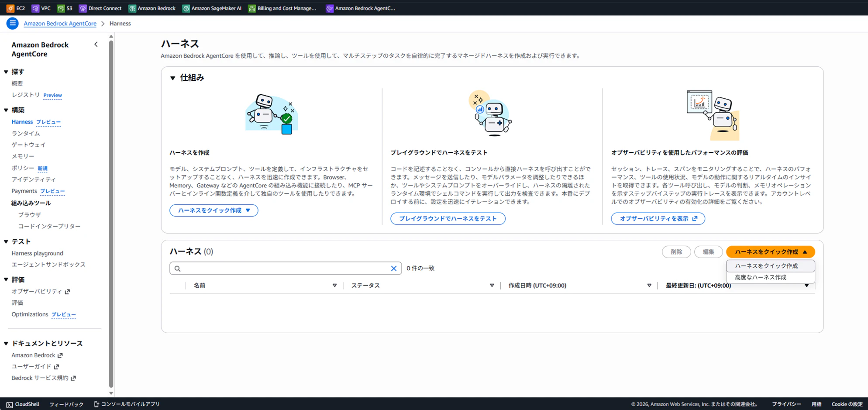The image size is (868, 410).
Task: Open ブラウザ under 組み込みツール
Action: click(x=30, y=215)
